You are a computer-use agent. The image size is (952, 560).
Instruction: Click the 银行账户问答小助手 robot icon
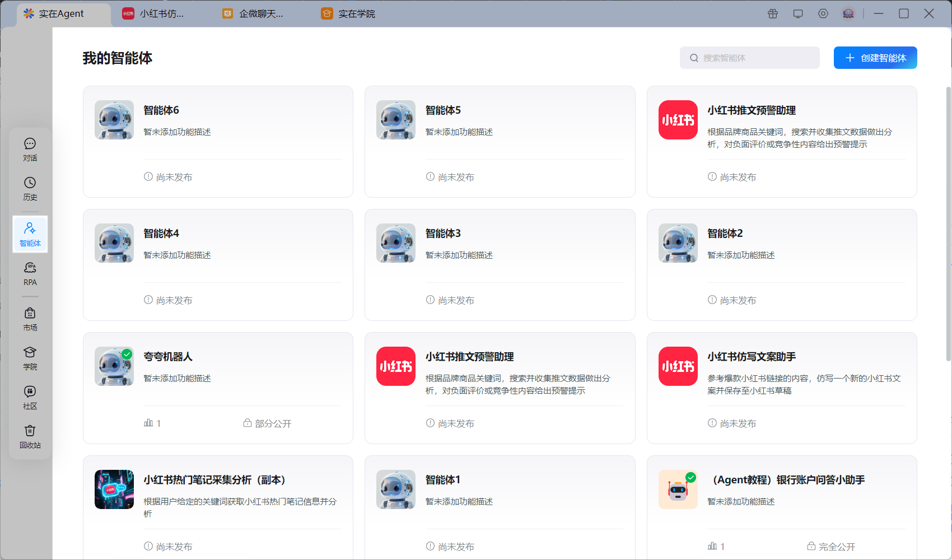tap(678, 489)
